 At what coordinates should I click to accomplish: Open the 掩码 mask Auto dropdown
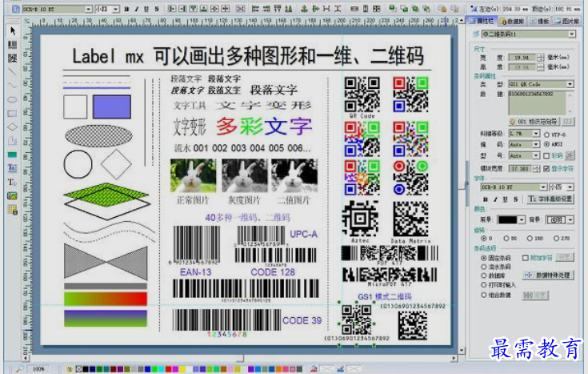pos(536,144)
